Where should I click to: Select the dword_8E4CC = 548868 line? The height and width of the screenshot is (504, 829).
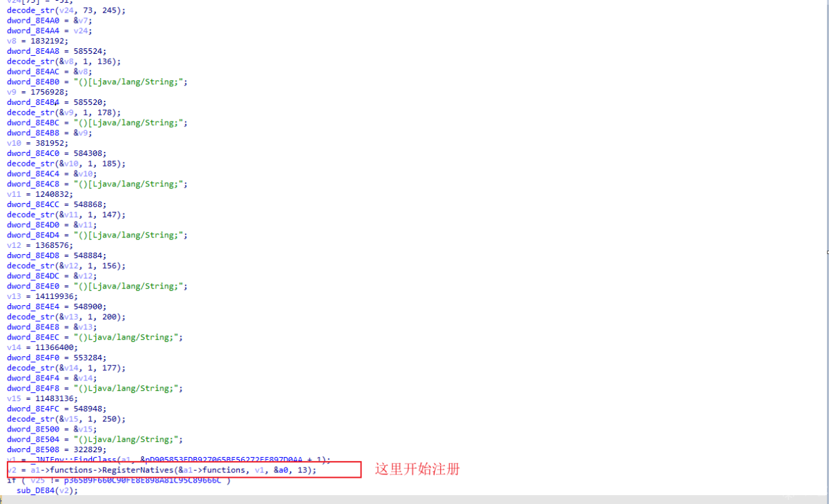pos(57,204)
